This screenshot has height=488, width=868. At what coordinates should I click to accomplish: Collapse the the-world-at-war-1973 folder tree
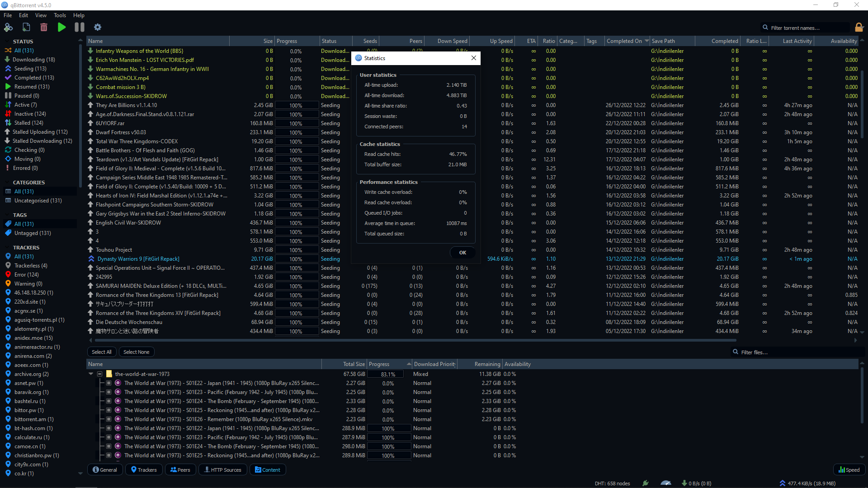tap(91, 374)
